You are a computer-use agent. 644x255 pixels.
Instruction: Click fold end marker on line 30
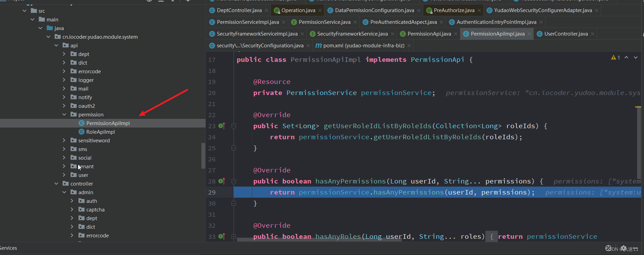pos(234,203)
